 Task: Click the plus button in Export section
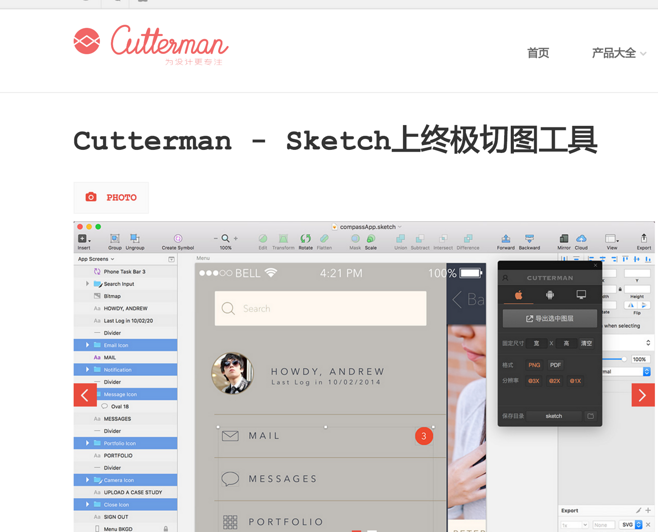pos(648,510)
